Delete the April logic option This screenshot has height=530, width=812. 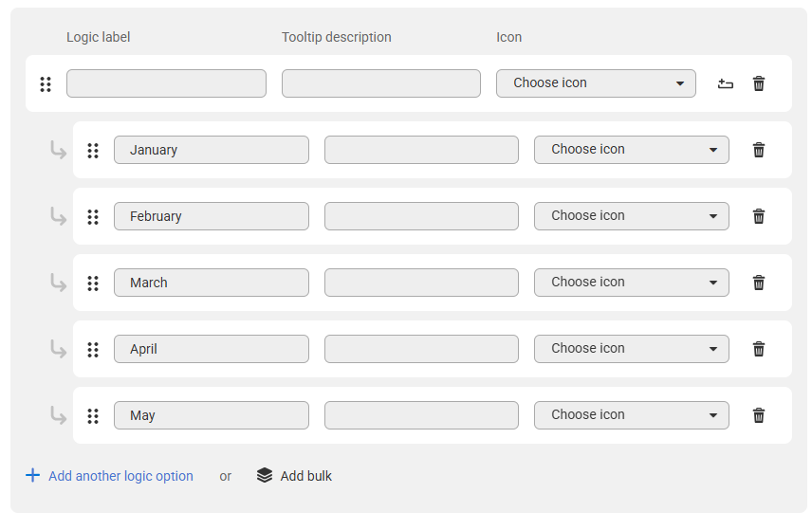pos(759,349)
